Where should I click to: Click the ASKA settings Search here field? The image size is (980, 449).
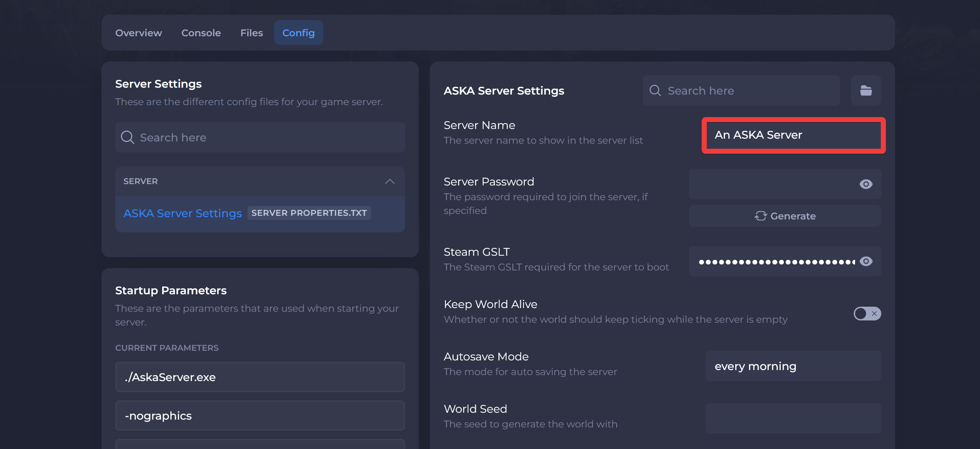pos(741,90)
